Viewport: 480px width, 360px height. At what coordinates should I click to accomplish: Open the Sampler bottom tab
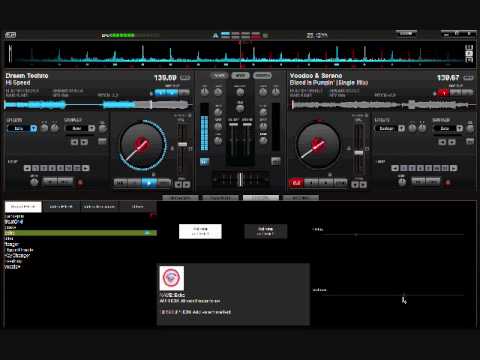221,198
